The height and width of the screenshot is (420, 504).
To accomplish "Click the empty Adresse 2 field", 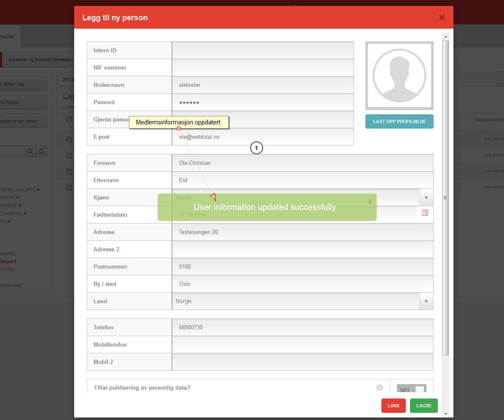I will coord(303,249).
